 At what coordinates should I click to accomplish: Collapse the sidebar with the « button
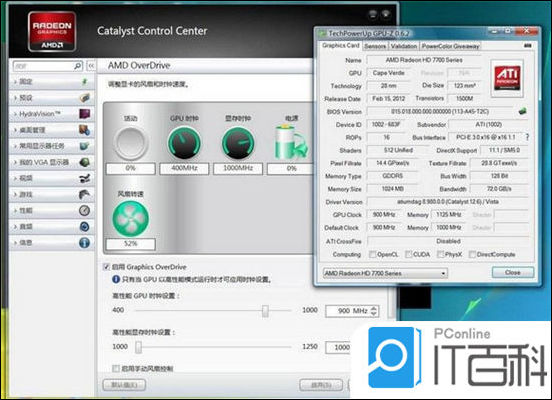click(x=91, y=66)
